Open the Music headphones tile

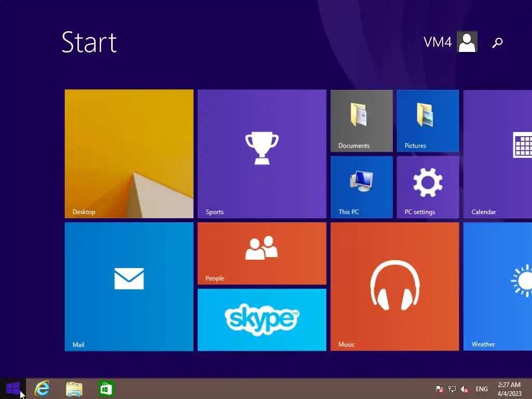pos(395,287)
